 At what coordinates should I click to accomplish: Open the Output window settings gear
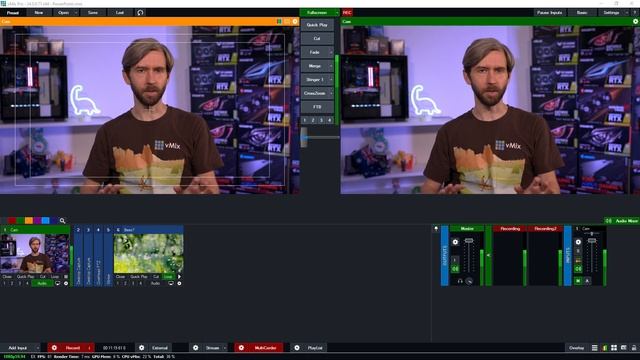click(x=636, y=21)
